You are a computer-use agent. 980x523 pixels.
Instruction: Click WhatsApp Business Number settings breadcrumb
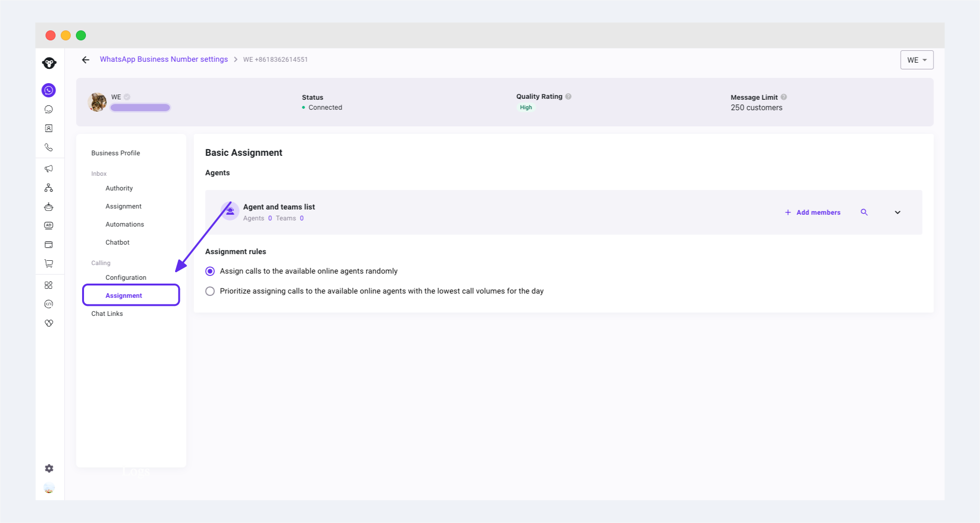coord(164,59)
